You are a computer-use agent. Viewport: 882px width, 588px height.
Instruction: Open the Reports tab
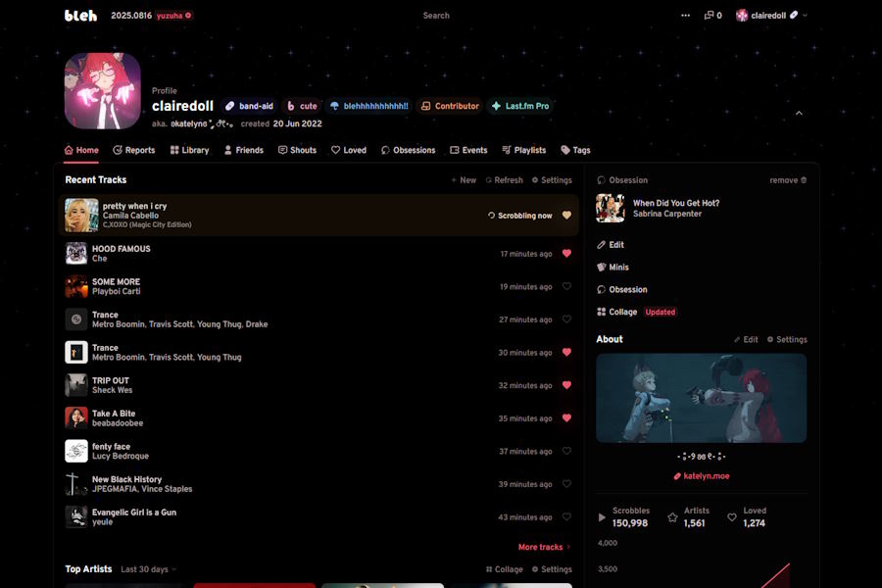coord(134,150)
